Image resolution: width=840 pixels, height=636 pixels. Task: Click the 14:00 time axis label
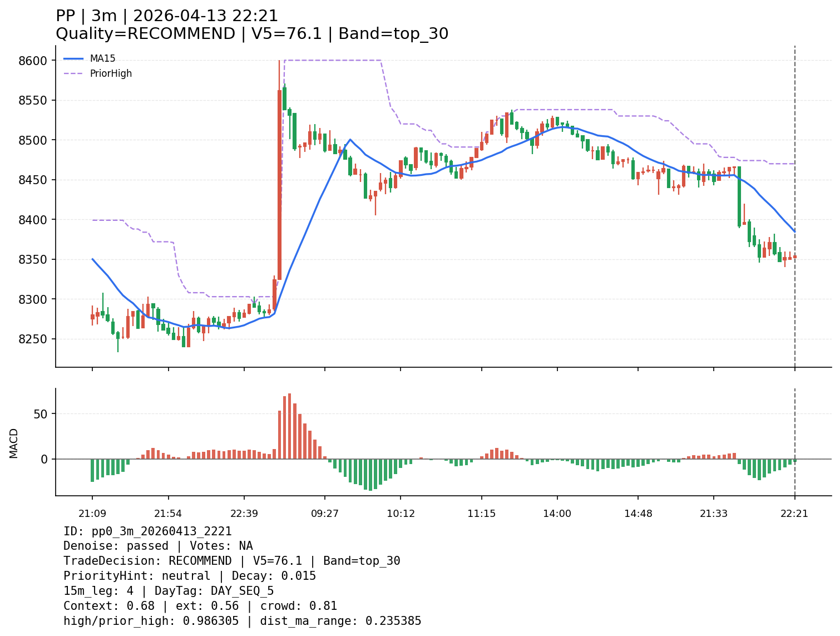pos(557,514)
